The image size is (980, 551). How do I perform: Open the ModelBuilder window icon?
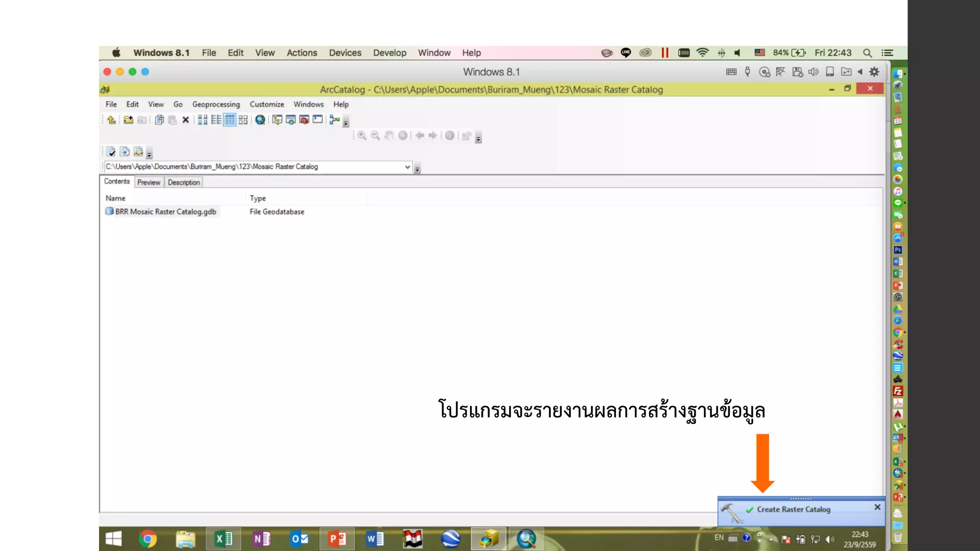[x=334, y=120]
